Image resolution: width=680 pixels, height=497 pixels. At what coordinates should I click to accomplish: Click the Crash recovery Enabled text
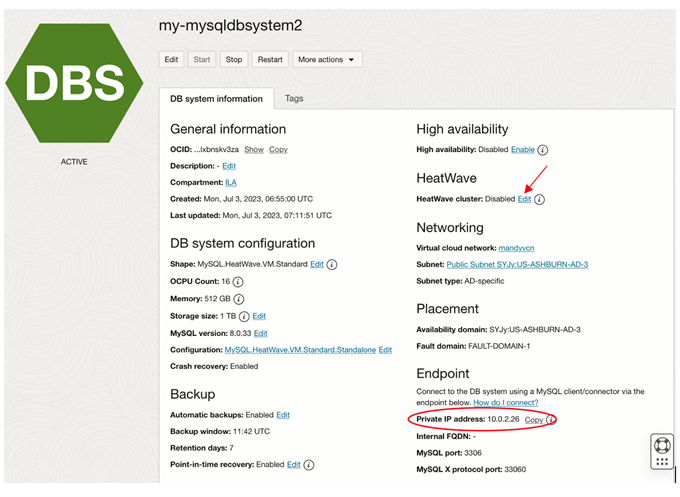coord(244,366)
